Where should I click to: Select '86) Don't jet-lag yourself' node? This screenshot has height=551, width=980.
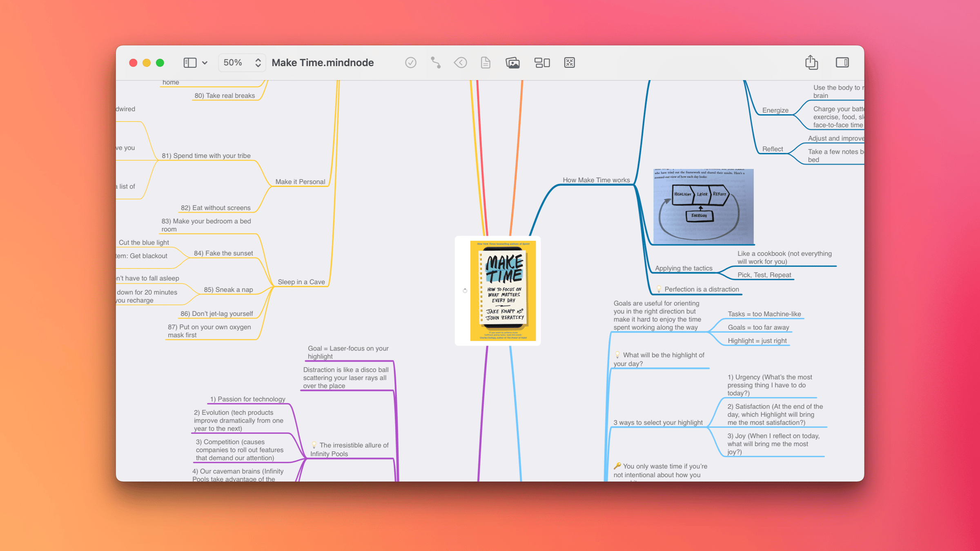pos(216,313)
